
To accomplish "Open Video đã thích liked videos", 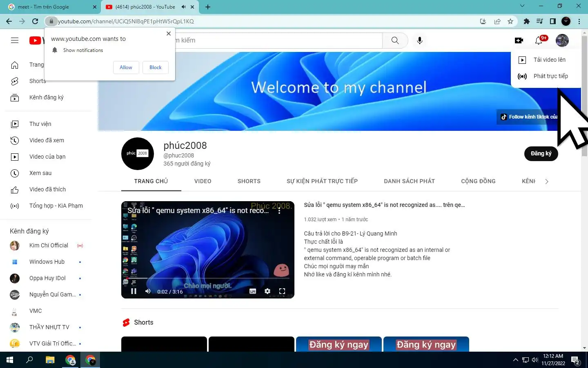I will [48, 189].
